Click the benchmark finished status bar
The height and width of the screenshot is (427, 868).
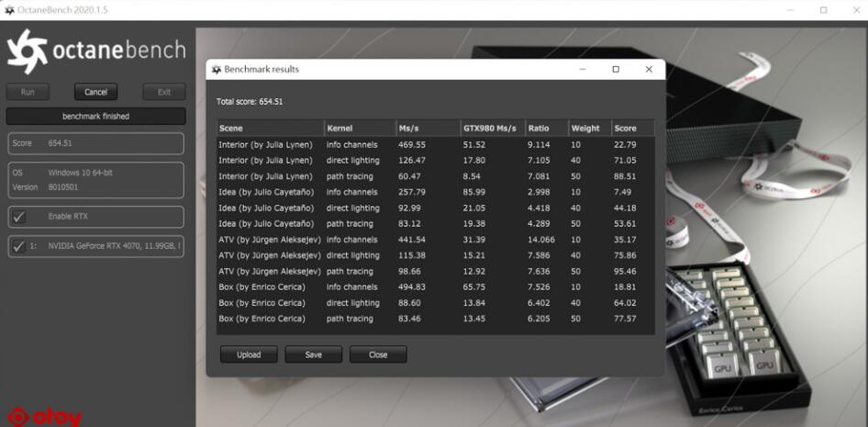click(95, 117)
